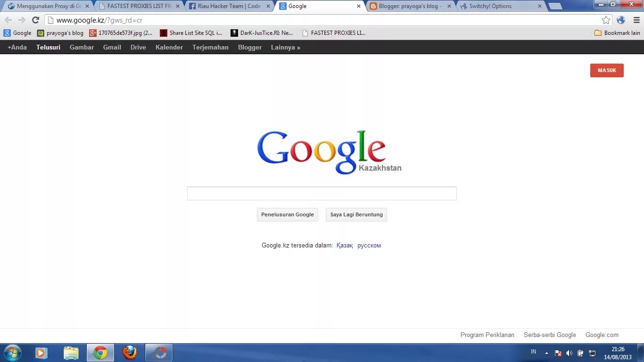Close the Blogger prayoga's blog tab
Viewport: 644px width, 362px height.
pyautogui.click(x=449, y=6)
